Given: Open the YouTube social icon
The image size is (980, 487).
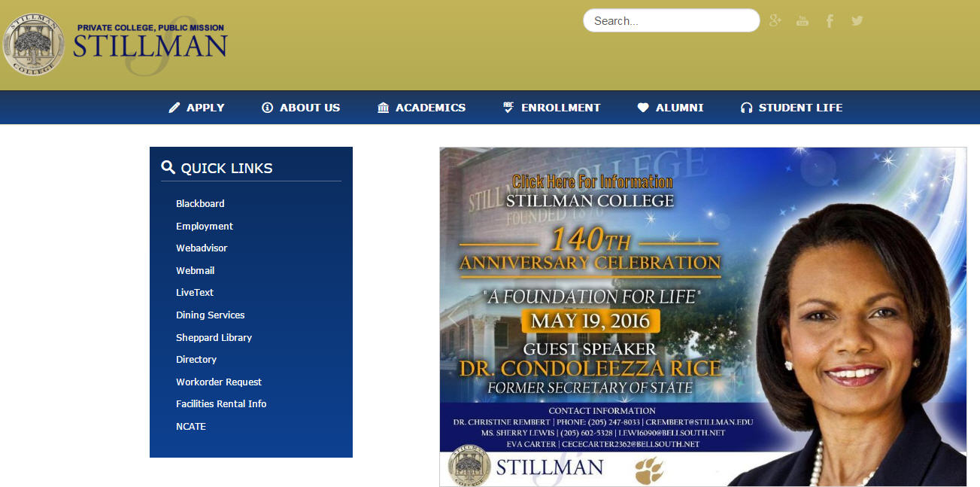Looking at the screenshot, I should pos(803,20).
